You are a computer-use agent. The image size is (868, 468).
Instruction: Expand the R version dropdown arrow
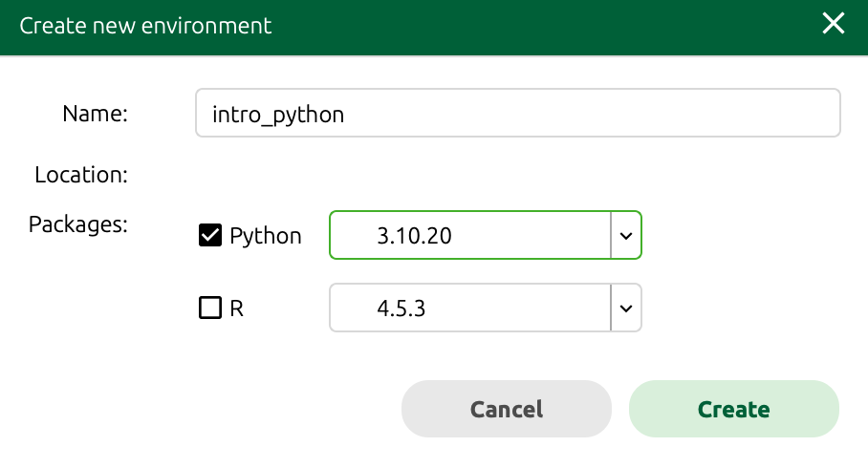(x=626, y=308)
